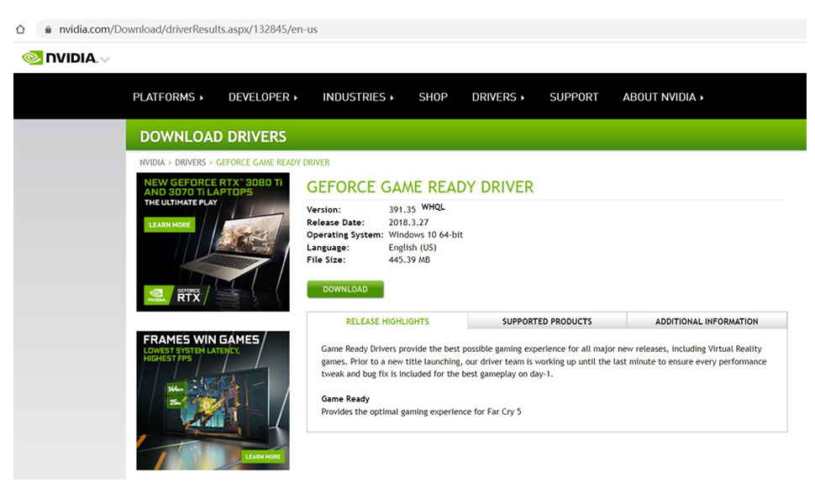Click the WHQL label next to version
Screen dimensions: 815x504
tap(433, 207)
